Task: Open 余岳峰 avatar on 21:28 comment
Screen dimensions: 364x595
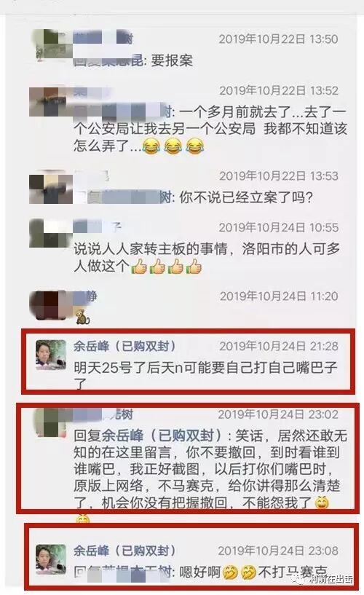Action: point(51,355)
